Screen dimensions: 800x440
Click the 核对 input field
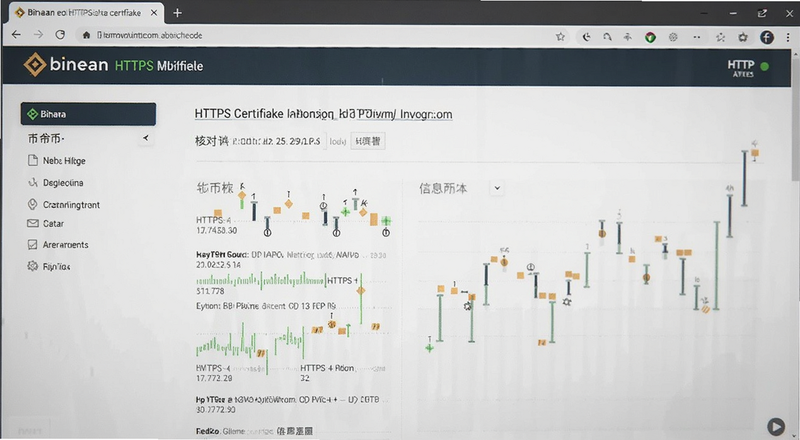click(x=277, y=141)
